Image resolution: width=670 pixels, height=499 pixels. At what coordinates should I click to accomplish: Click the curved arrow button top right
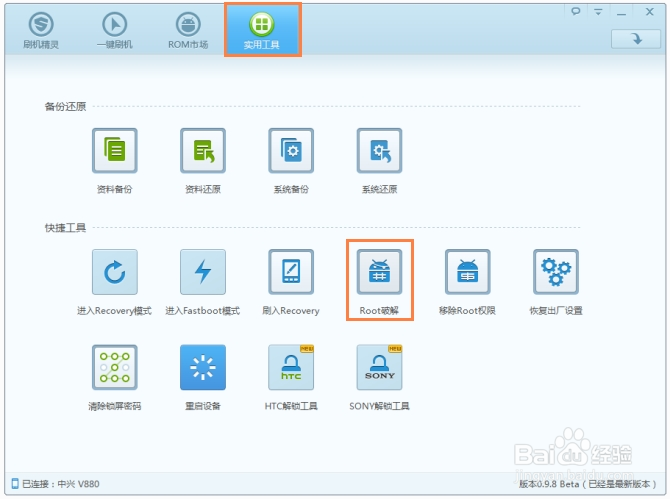tap(636, 39)
